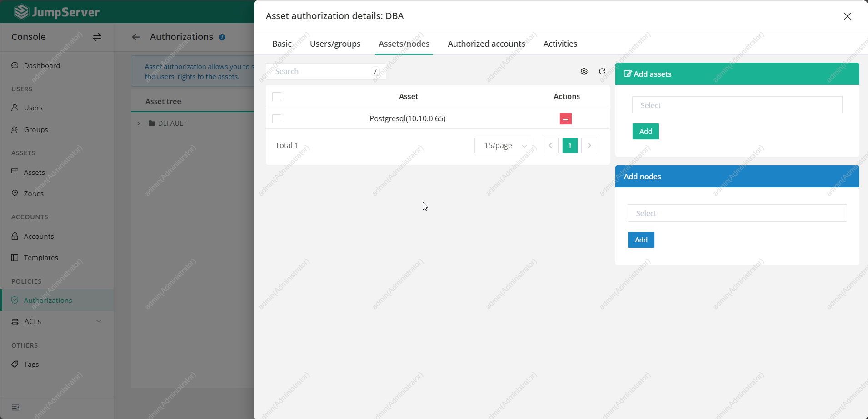Open the Add assets Select dropdown

point(737,105)
